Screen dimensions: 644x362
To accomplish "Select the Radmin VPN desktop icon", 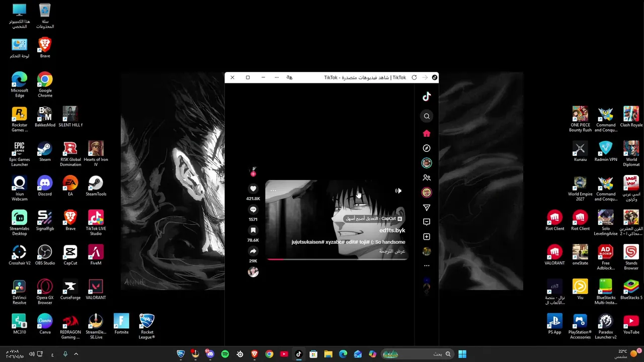I will pos(606,152).
